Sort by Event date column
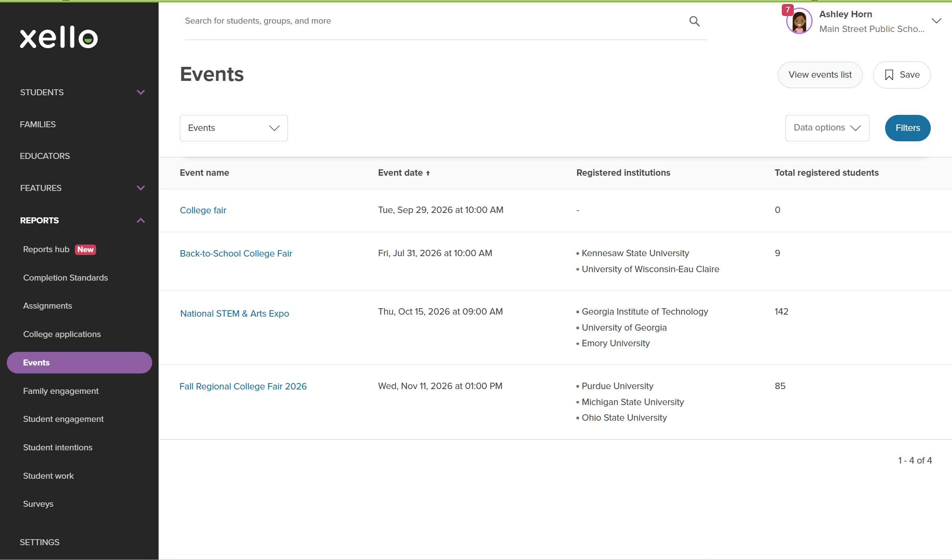The width and height of the screenshot is (952, 560). [x=404, y=173]
